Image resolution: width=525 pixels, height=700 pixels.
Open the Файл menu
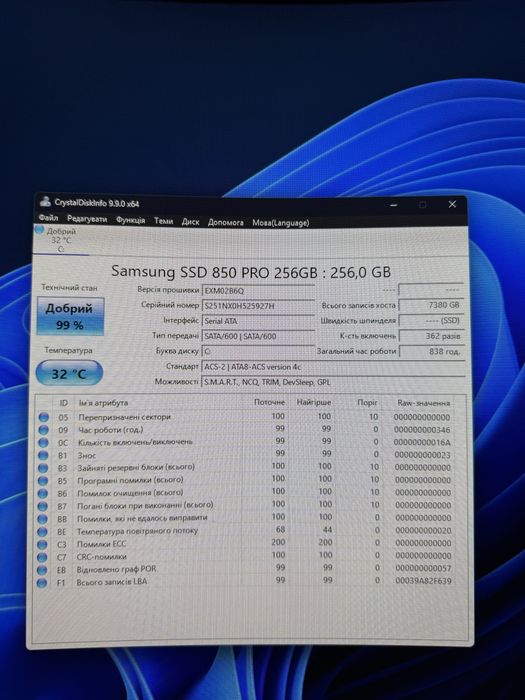tap(48, 218)
